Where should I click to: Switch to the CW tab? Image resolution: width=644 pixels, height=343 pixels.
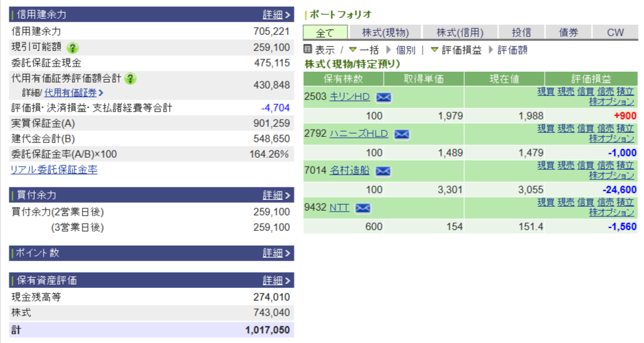tap(615, 32)
